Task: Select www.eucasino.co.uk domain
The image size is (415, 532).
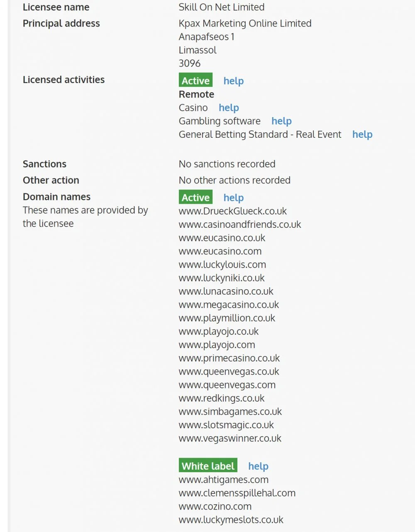Action: (222, 238)
